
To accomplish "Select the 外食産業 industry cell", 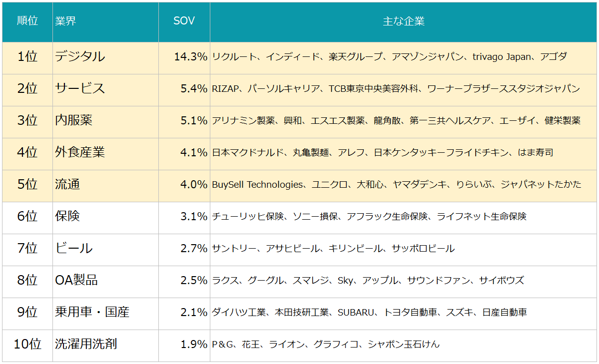I will pyautogui.click(x=105, y=154).
